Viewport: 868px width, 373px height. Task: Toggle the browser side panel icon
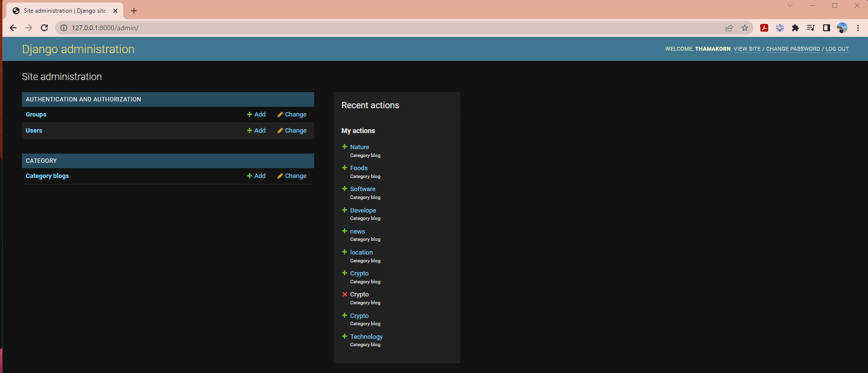[827, 28]
